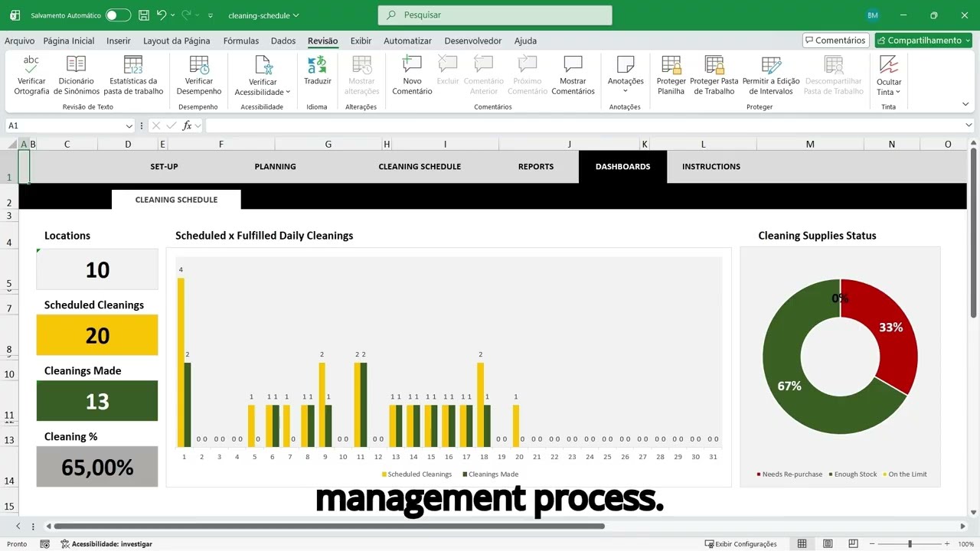Click Ocultar Tinta tool
The image size is (980, 551).
click(x=889, y=75)
